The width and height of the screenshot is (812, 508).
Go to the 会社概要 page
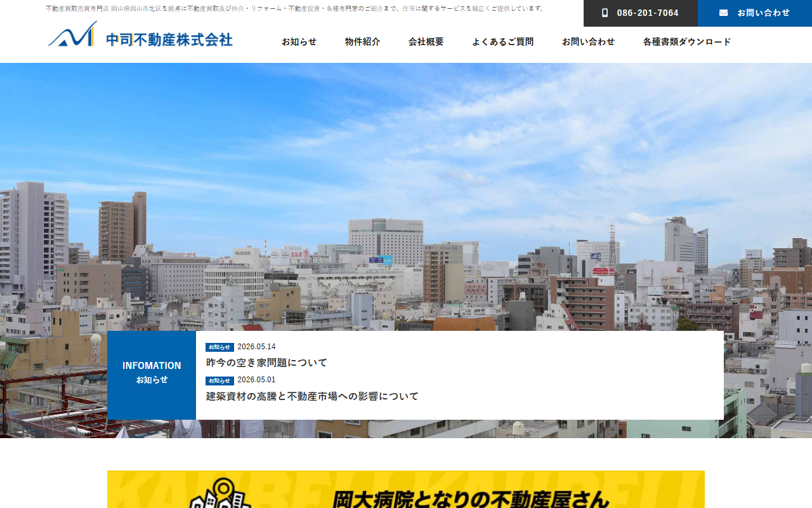426,42
